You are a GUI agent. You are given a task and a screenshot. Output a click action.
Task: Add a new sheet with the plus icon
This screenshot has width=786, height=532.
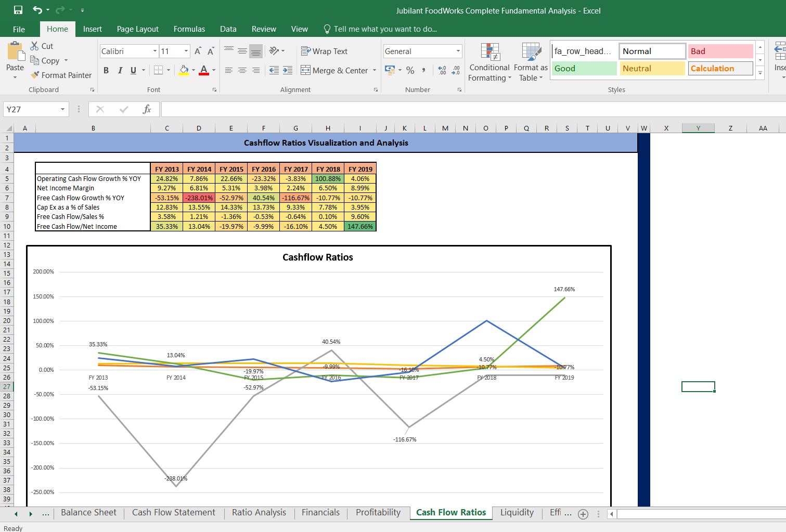[x=583, y=514]
